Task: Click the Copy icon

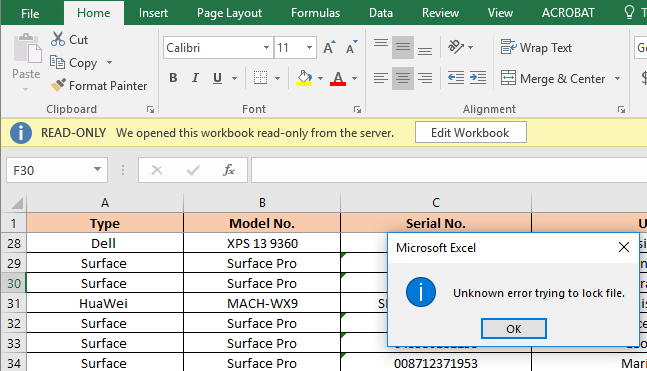Action: click(x=57, y=62)
